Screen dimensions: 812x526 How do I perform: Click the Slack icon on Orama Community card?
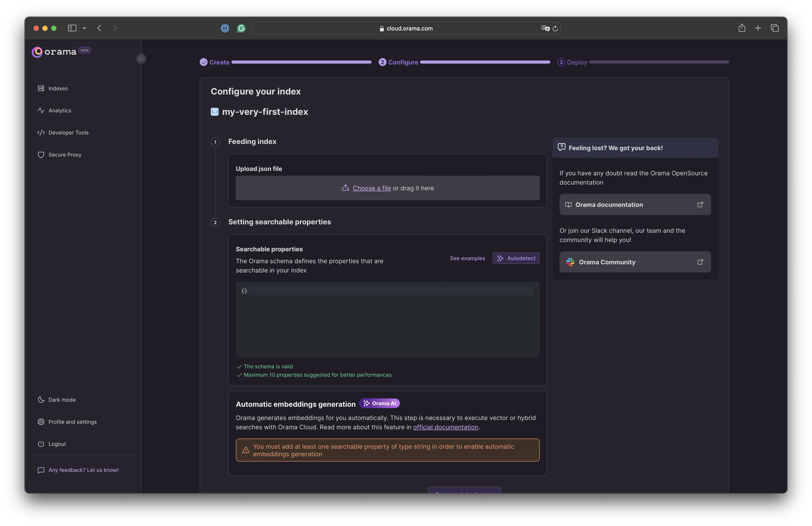[570, 262]
